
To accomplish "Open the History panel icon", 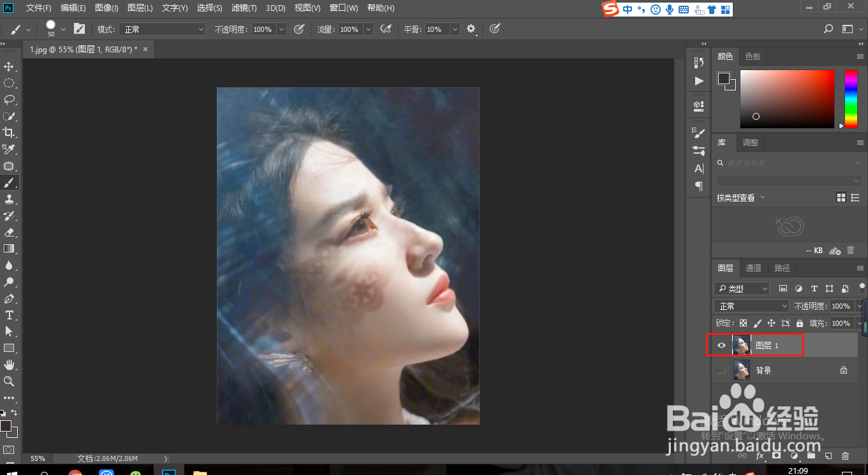I will 699,62.
